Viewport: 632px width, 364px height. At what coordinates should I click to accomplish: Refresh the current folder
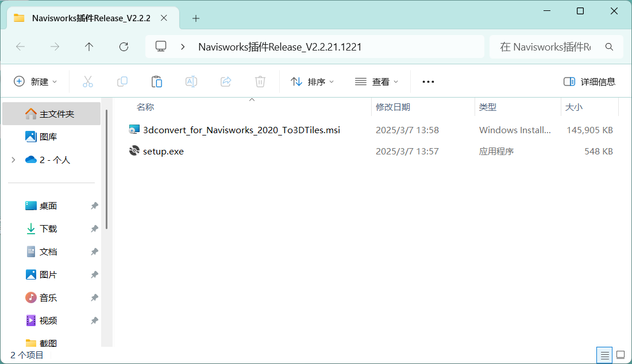(x=124, y=47)
